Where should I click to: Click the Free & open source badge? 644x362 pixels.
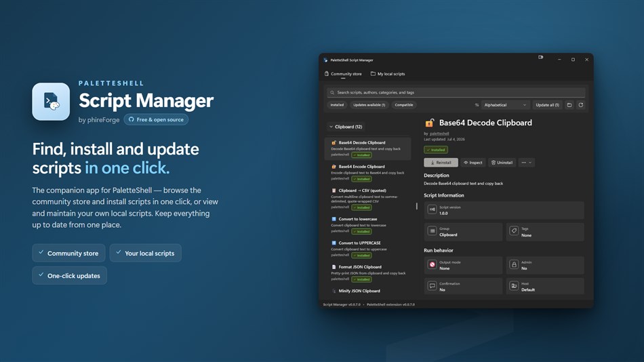[x=156, y=119]
